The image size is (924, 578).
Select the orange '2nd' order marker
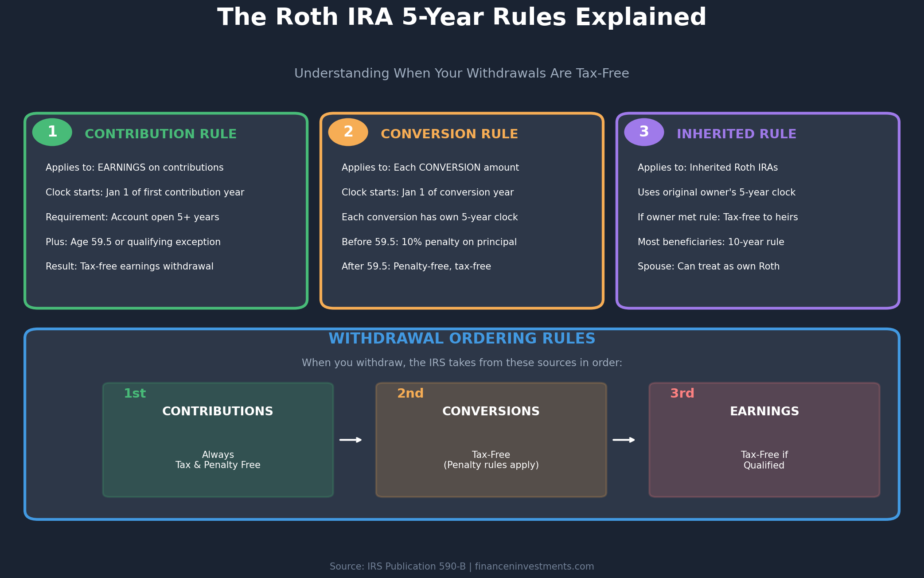(410, 393)
